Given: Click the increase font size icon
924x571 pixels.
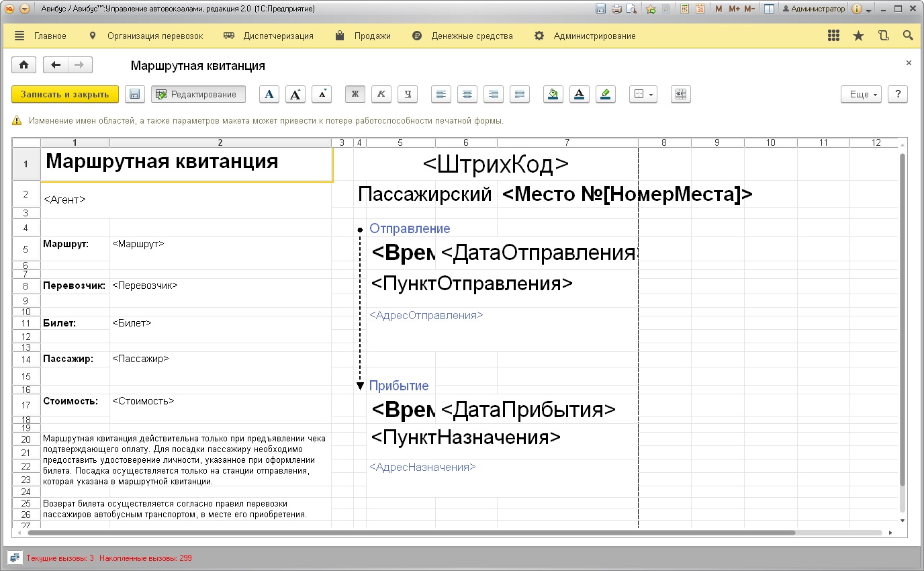Looking at the screenshot, I should [295, 95].
